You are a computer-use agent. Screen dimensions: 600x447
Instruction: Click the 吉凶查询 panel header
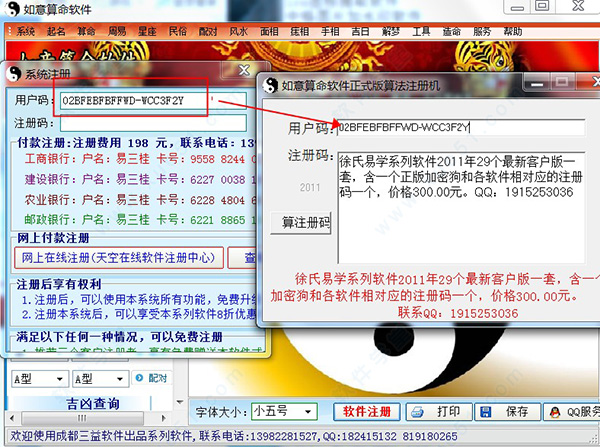point(93,403)
